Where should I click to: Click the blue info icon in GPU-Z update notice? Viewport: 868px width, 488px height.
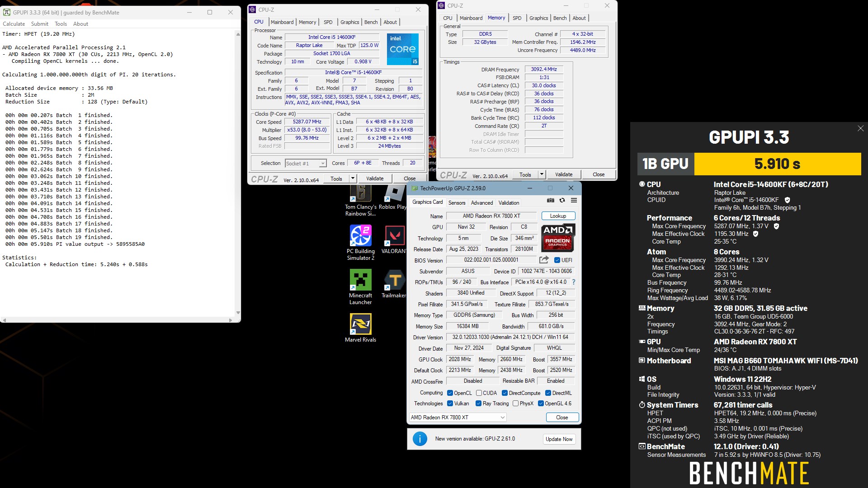[420, 439]
